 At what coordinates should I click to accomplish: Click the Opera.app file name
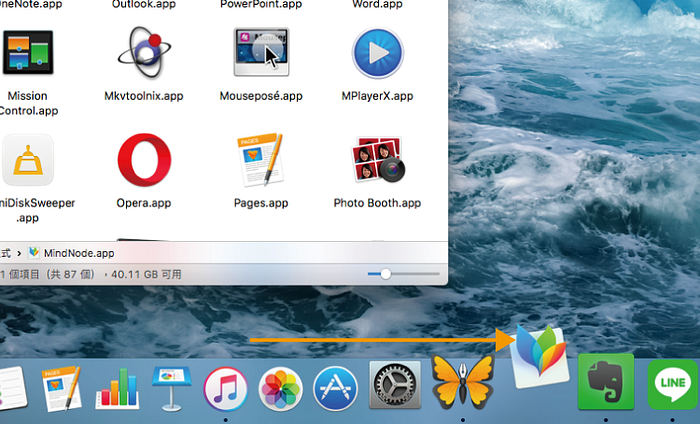click(144, 203)
